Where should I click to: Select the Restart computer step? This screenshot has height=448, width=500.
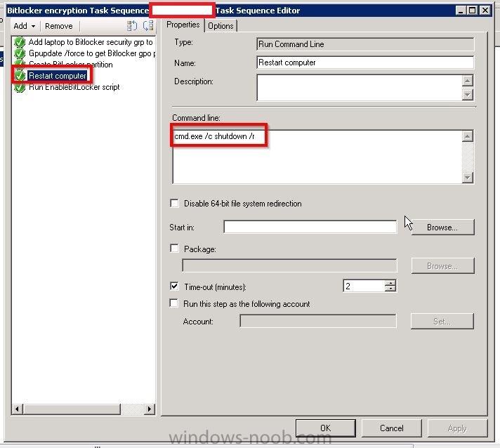point(58,76)
